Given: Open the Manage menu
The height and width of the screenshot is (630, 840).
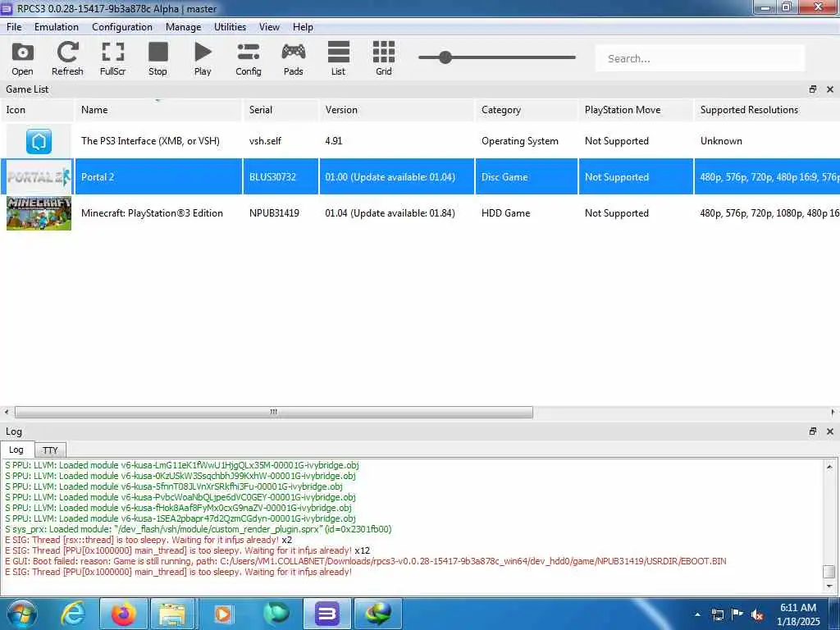Looking at the screenshot, I should pos(183,27).
